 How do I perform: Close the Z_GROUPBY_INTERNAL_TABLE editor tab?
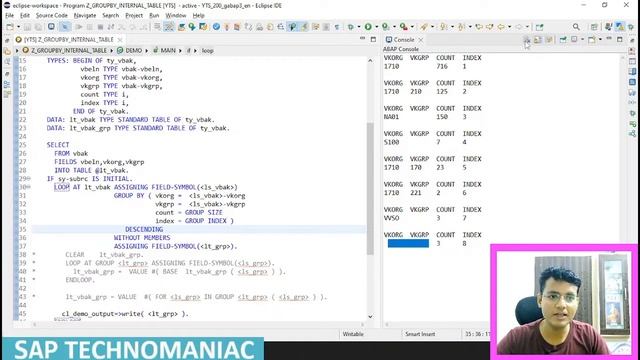pyautogui.click(x=120, y=40)
